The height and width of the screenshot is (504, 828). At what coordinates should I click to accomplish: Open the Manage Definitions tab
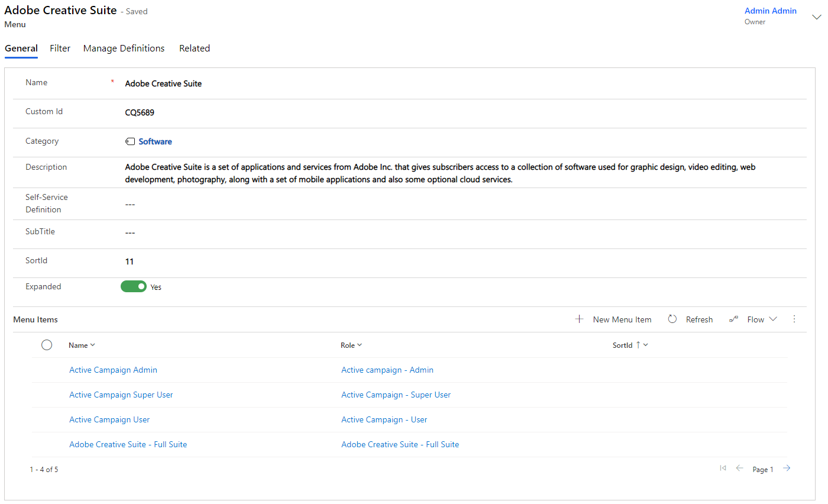point(124,49)
